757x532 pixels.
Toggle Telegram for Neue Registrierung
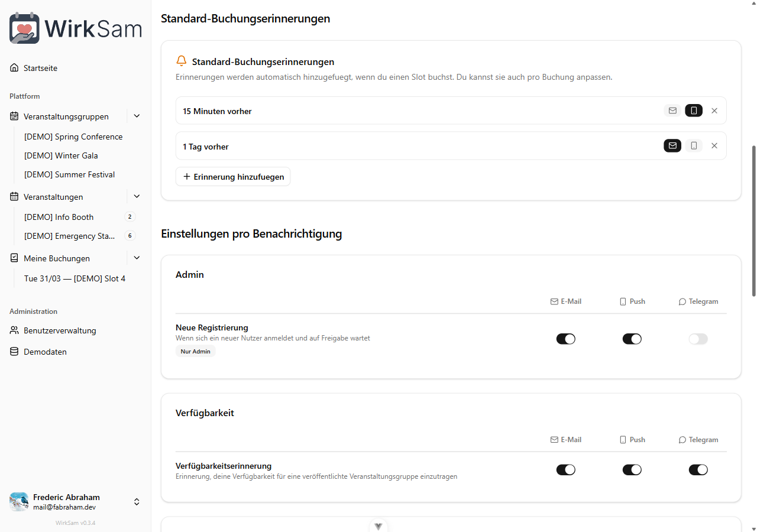click(698, 339)
